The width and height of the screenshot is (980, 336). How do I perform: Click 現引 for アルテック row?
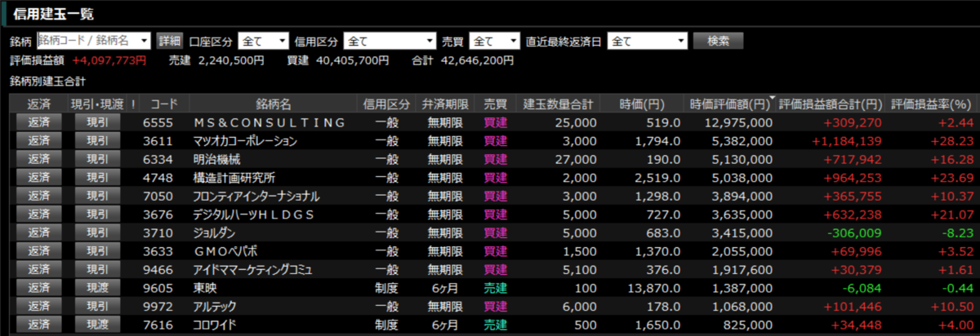(x=97, y=306)
